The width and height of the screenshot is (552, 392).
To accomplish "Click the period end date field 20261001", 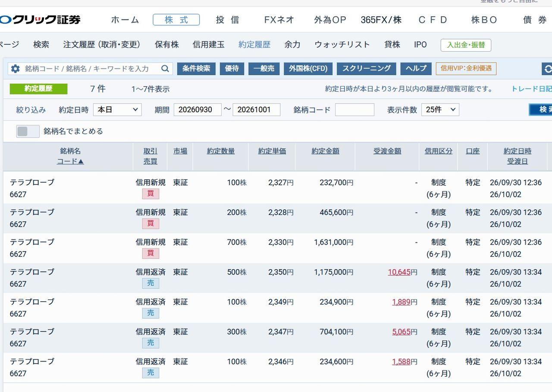I will click(257, 109).
